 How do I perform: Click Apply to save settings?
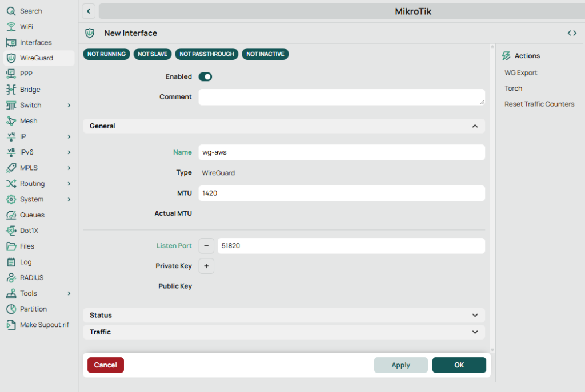pyautogui.click(x=400, y=365)
